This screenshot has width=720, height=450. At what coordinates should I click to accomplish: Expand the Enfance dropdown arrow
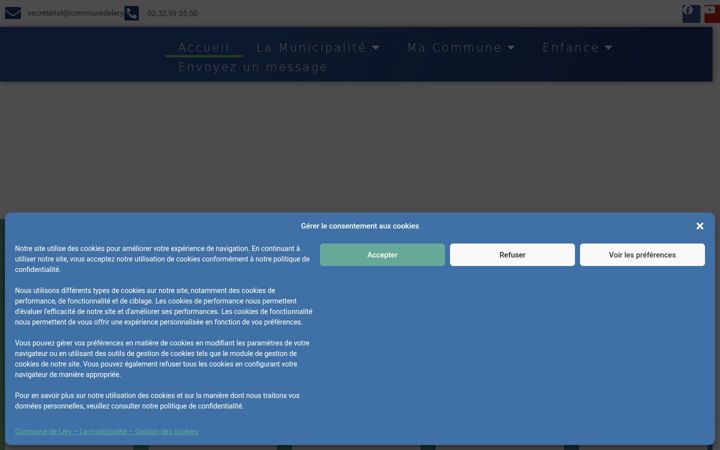click(x=608, y=48)
